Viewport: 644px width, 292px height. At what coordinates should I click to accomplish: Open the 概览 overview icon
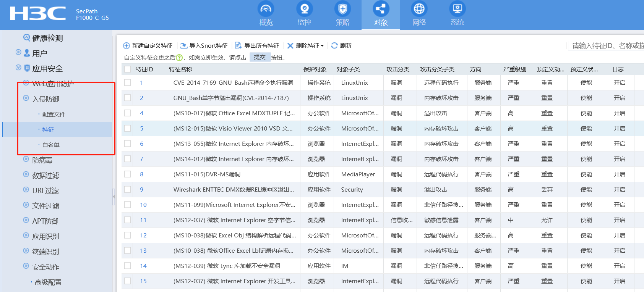coord(266,9)
